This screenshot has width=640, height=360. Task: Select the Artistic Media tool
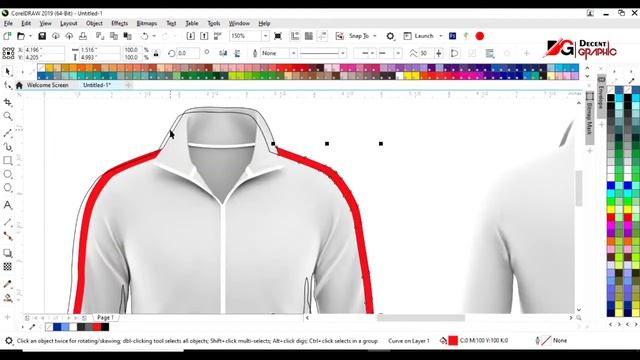click(x=7, y=147)
